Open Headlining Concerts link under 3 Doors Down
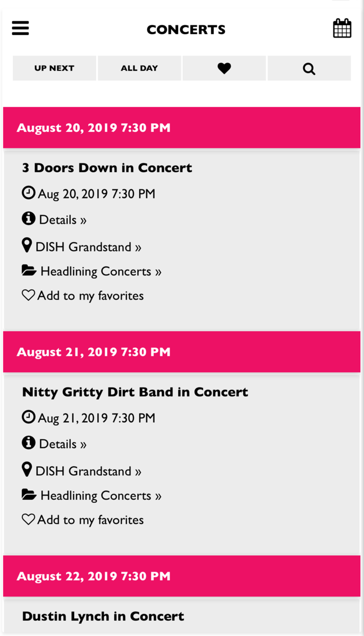 [x=101, y=271]
